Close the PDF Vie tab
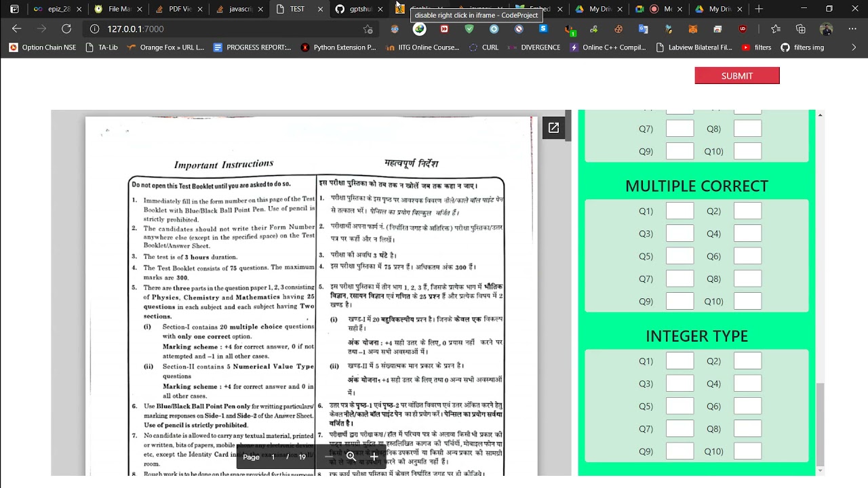This screenshot has height=488, width=868. (x=200, y=9)
